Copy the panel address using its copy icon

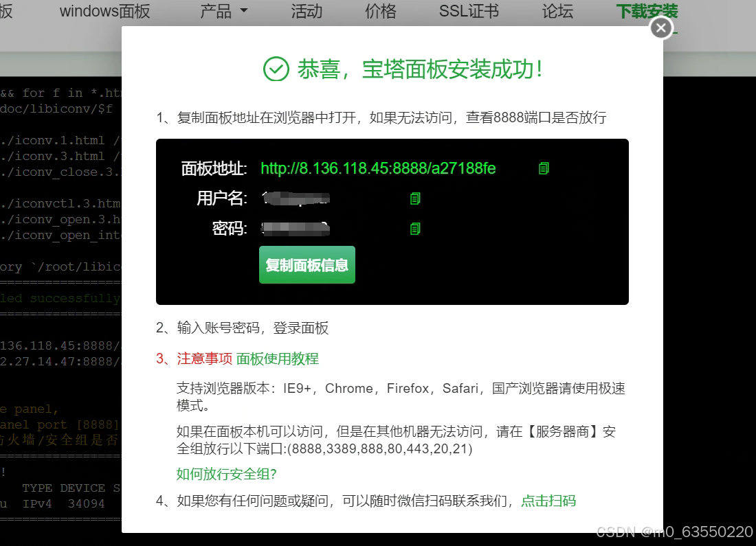[544, 168]
